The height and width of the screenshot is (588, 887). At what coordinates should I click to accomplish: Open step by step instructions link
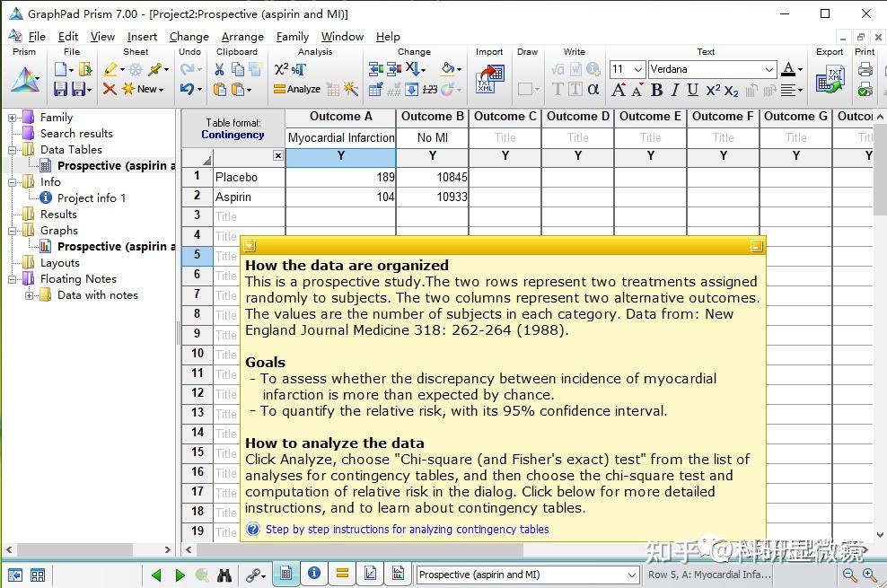407,530
